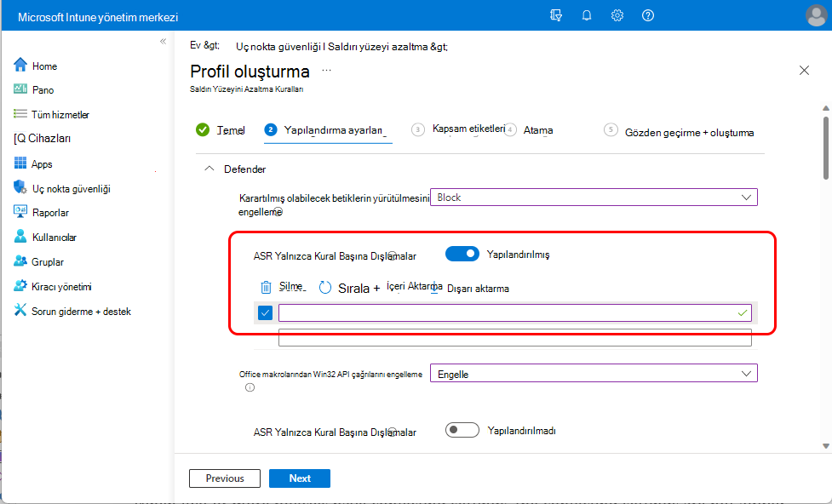The image size is (832, 504).
Task: Click the trash can Silme icon
Action: [x=266, y=287]
